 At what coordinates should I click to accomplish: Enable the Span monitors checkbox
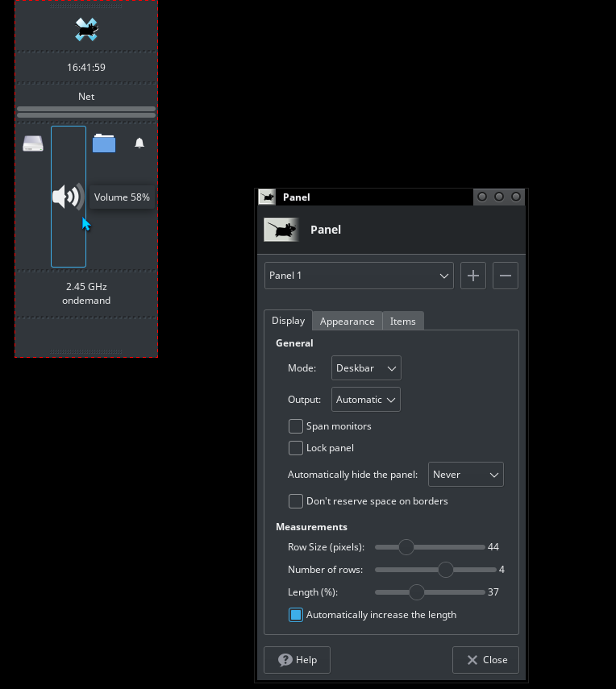tap(296, 426)
